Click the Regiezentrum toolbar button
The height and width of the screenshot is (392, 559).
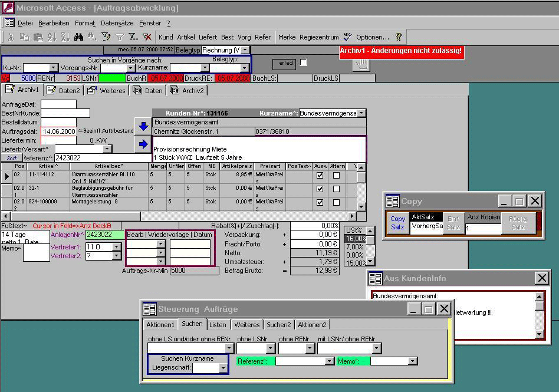(319, 37)
